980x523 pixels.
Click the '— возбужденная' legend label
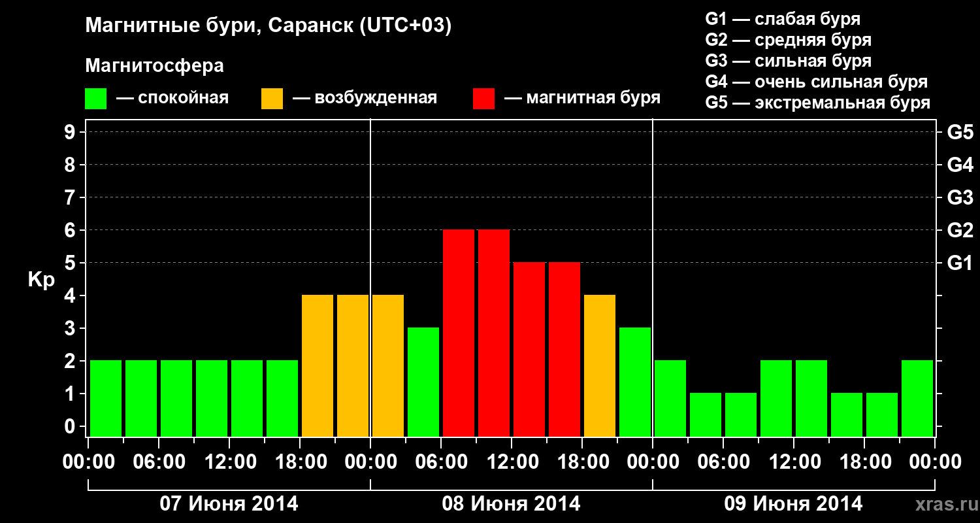click(365, 98)
